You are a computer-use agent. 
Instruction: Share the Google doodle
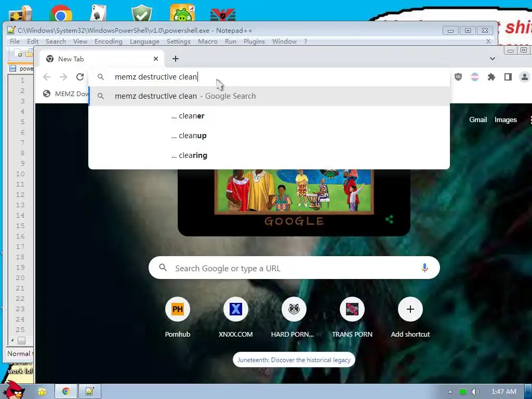pyautogui.click(x=389, y=220)
